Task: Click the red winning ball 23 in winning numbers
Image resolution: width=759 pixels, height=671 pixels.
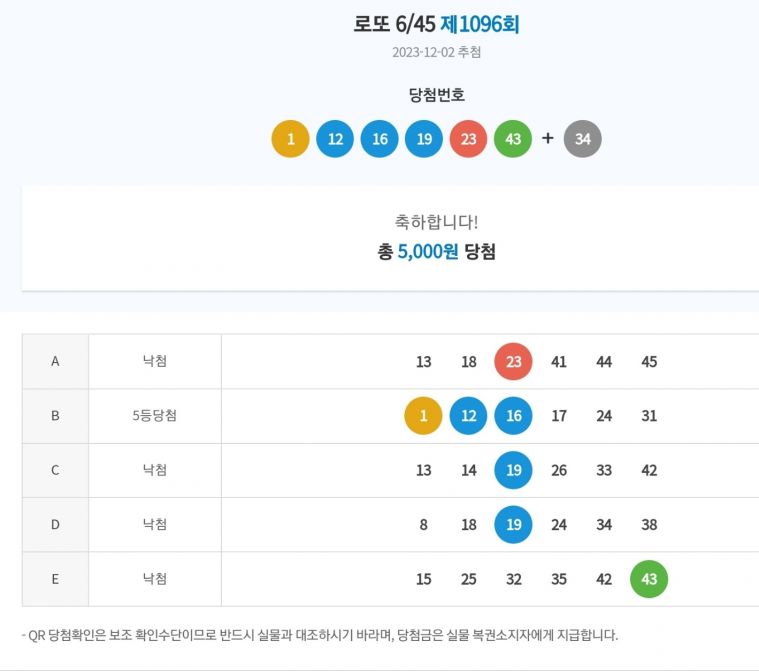Action: pyautogui.click(x=469, y=139)
